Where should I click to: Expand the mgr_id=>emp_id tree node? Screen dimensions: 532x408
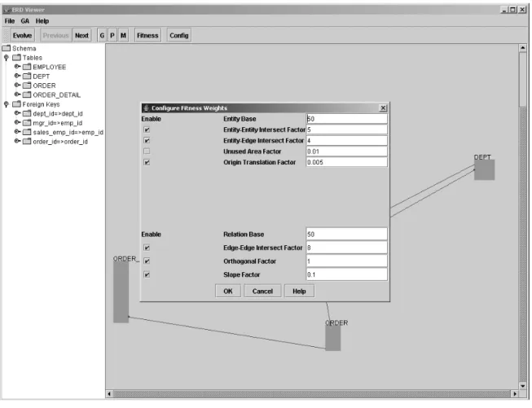(x=17, y=122)
